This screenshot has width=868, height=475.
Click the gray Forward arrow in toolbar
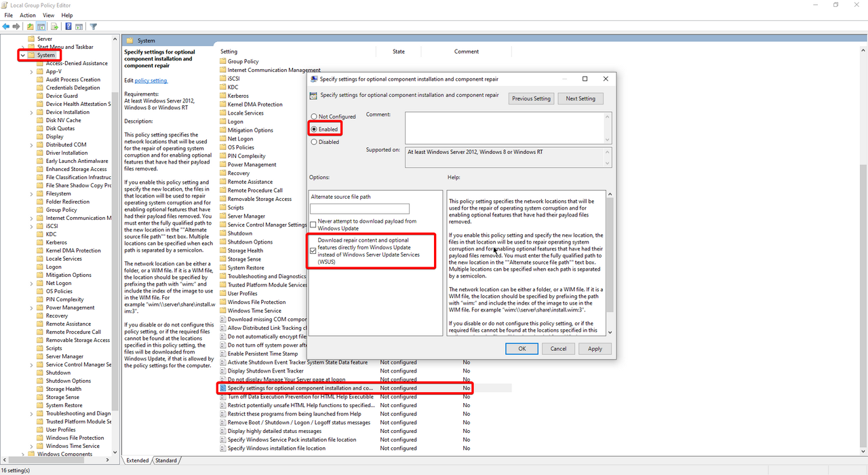(x=16, y=26)
